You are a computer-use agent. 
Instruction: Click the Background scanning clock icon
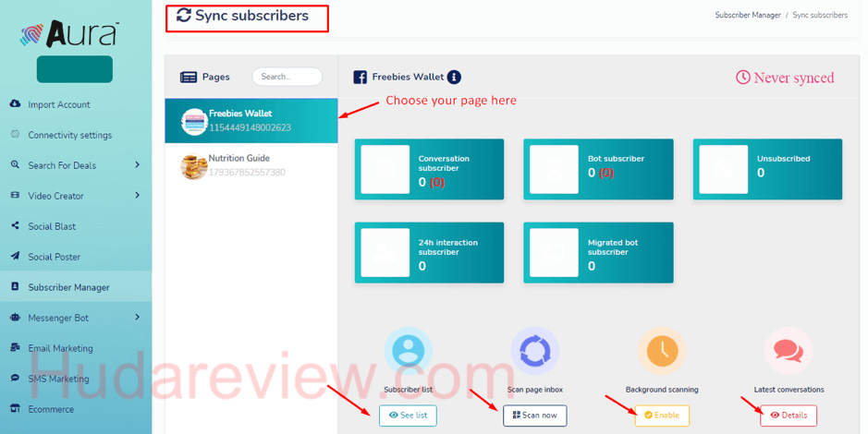[662, 351]
